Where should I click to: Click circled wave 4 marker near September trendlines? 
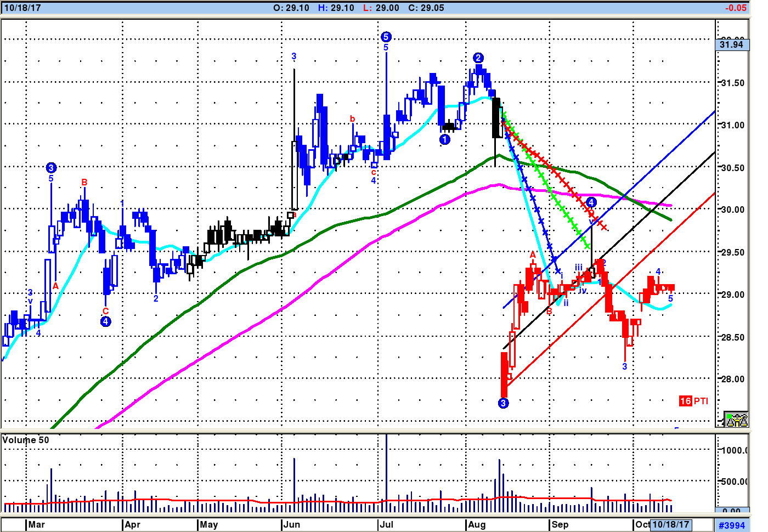(591, 202)
